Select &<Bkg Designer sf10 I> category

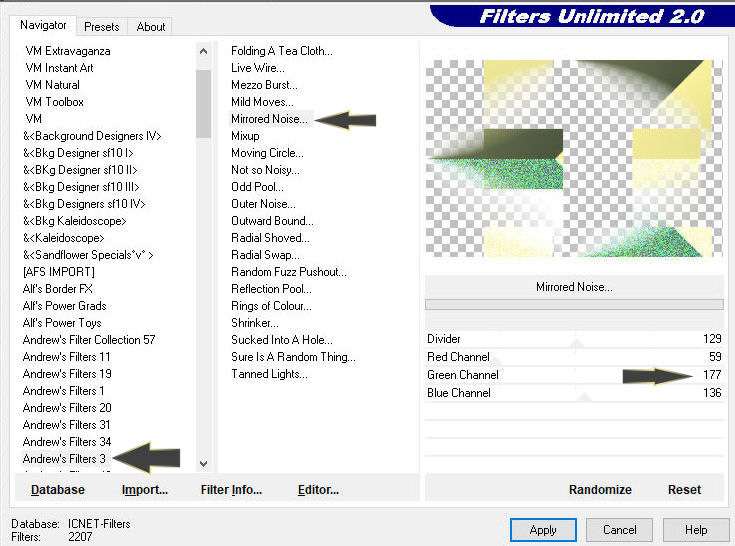point(78,153)
